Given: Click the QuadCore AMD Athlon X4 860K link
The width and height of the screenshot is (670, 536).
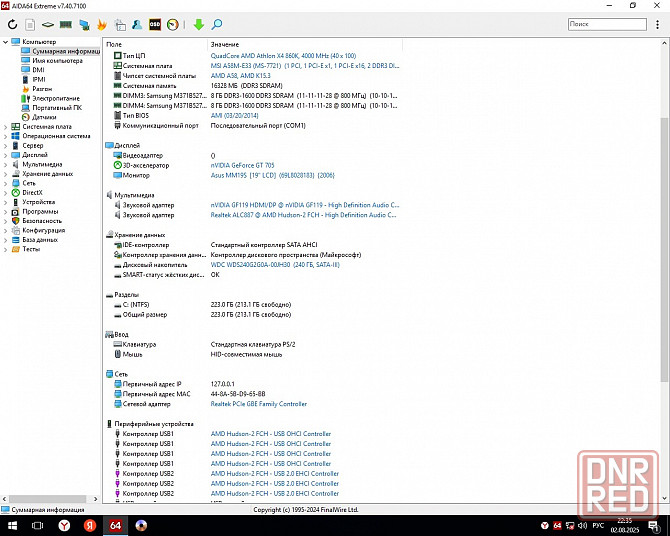Looking at the screenshot, I should (283, 56).
